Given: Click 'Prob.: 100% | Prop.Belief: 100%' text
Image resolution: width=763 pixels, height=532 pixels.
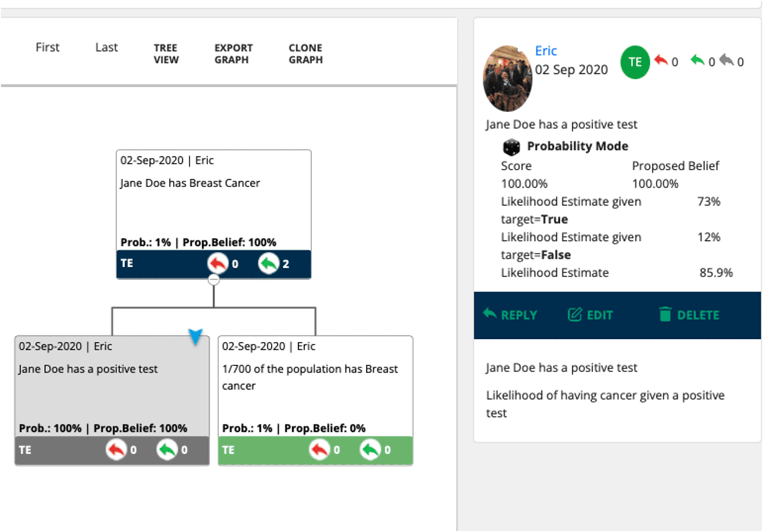Looking at the screenshot, I should tap(103, 428).
